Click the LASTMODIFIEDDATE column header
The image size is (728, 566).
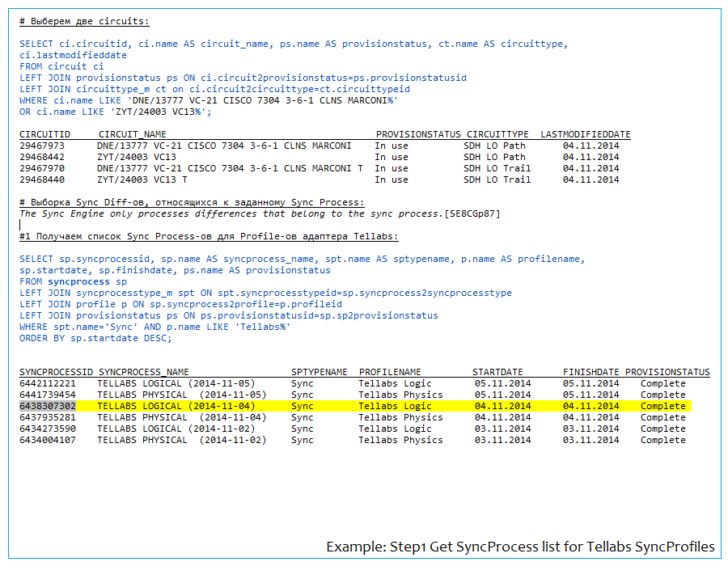click(x=586, y=134)
